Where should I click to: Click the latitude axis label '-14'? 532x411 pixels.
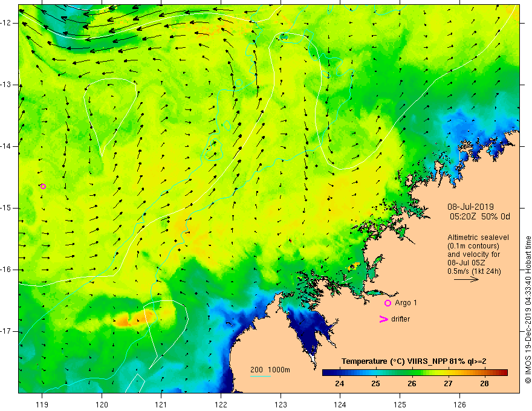click(6, 146)
